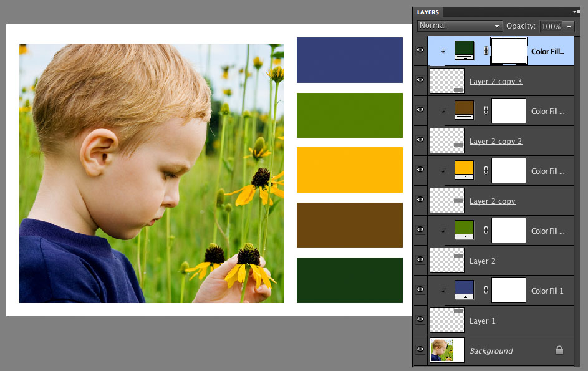The width and height of the screenshot is (588, 371).
Task: Click link icon on Color Fill 1
Action: (x=486, y=290)
